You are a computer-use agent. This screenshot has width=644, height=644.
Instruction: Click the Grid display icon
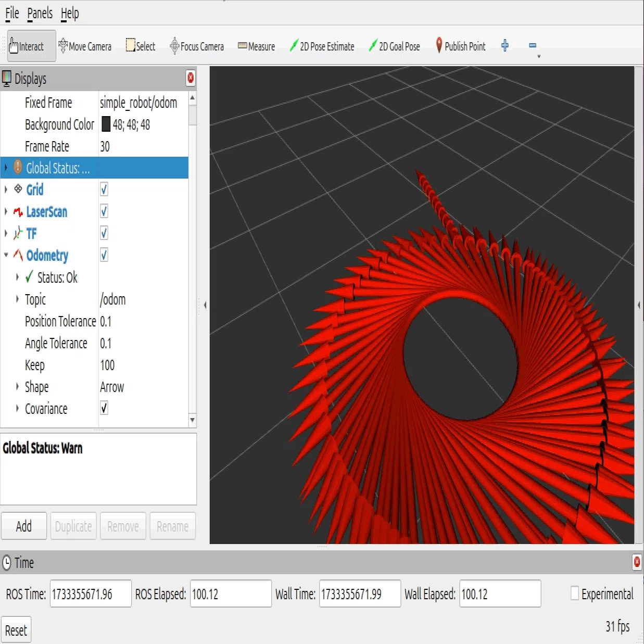pyautogui.click(x=18, y=189)
